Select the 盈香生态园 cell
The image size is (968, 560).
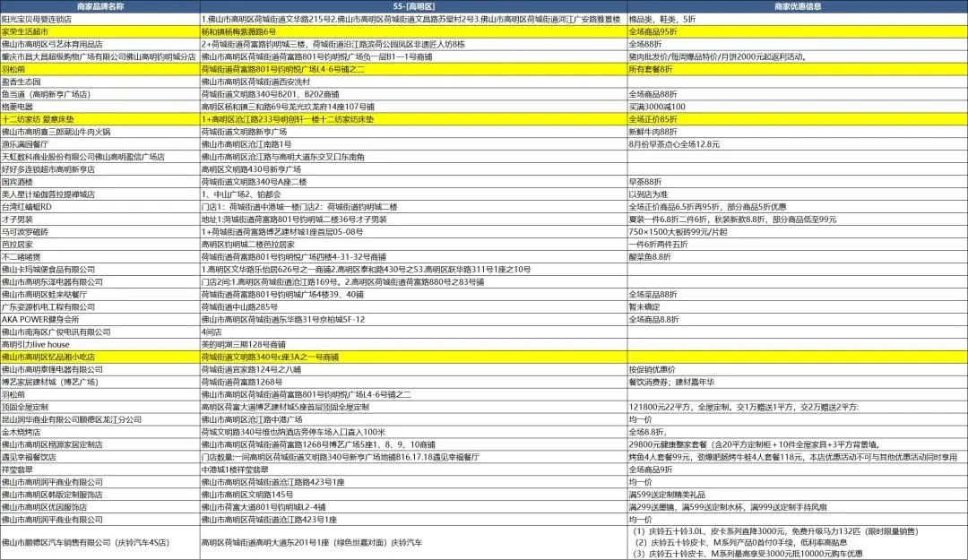pyautogui.click(x=100, y=82)
